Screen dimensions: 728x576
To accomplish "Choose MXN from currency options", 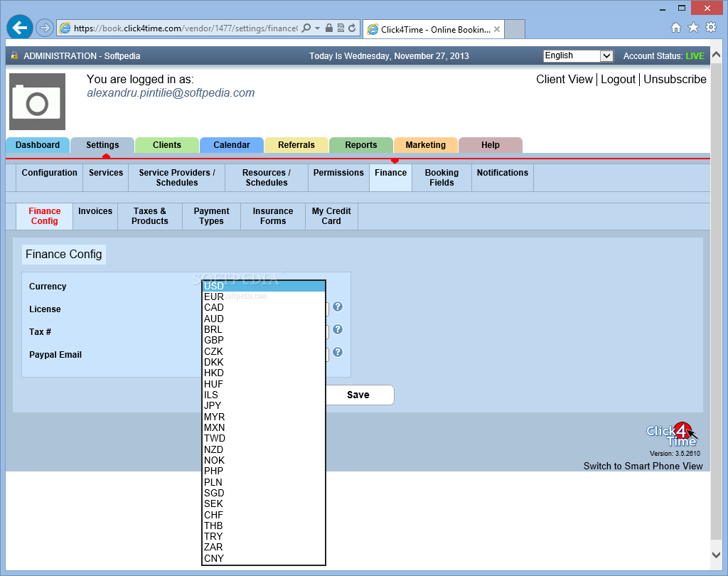I will [264, 427].
